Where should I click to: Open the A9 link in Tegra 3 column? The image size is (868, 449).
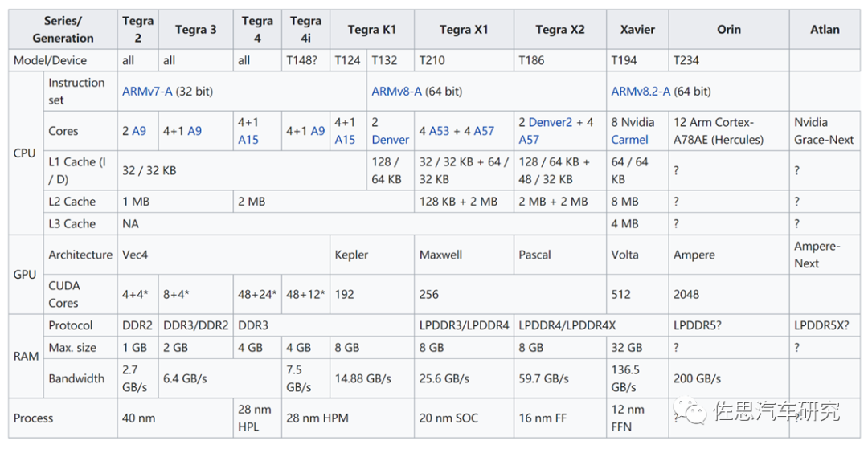[x=194, y=131]
